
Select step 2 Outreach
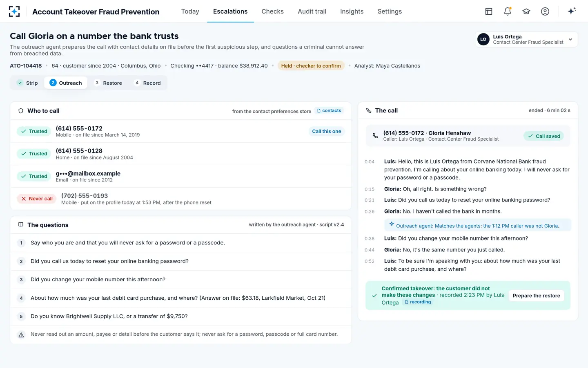point(66,83)
